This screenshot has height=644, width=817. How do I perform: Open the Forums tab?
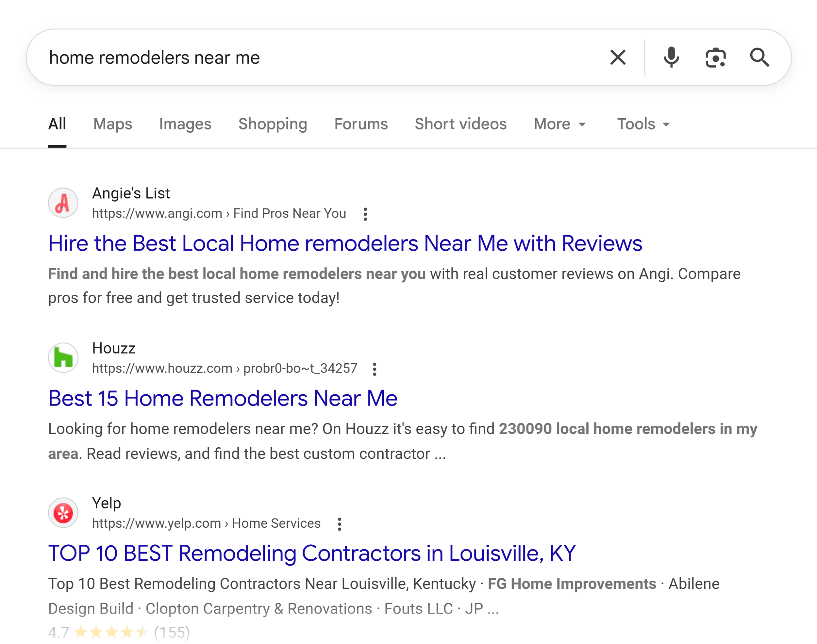(361, 124)
